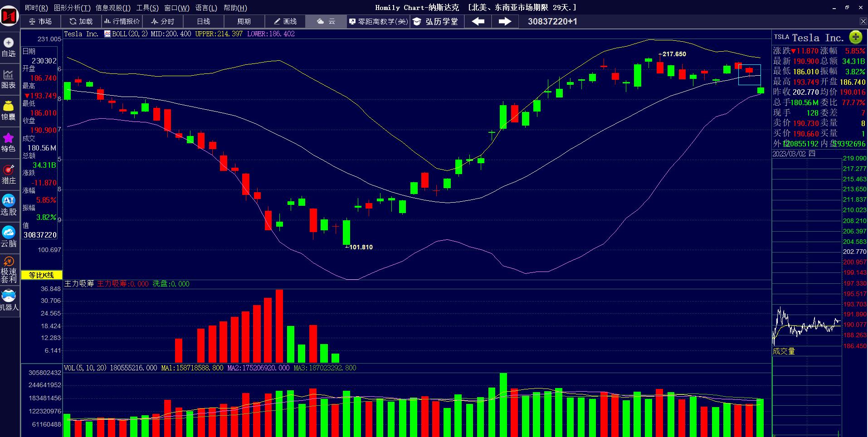Open the 帮助(H) menu
This screenshot has width=868, height=437.
coord(235,8)
